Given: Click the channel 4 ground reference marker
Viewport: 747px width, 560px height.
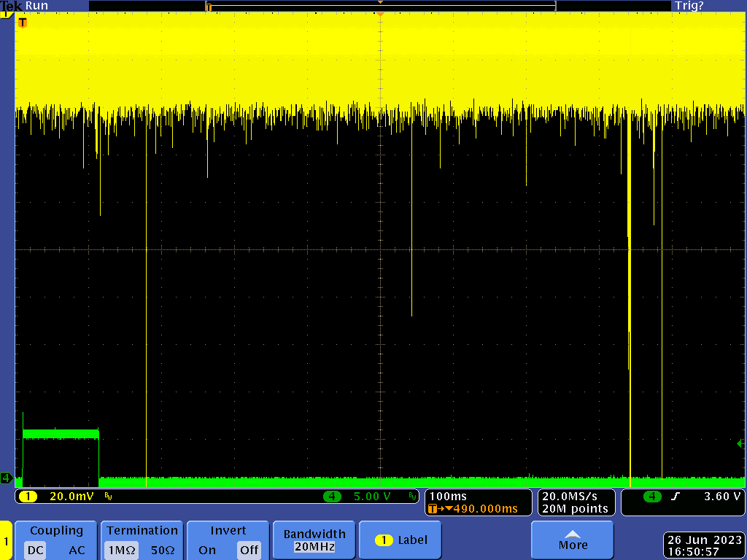Looking at the screenshot, I should pyautogui.click(x=7, y=478).
